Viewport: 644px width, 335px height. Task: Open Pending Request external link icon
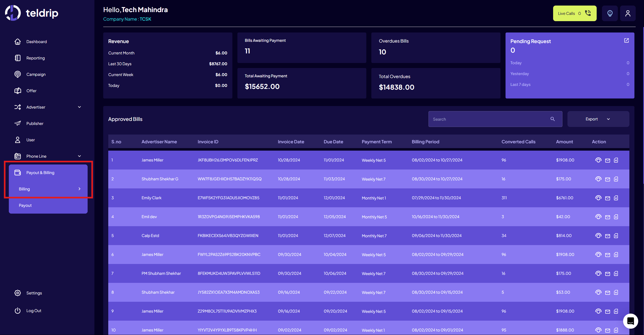pos(626,41)
